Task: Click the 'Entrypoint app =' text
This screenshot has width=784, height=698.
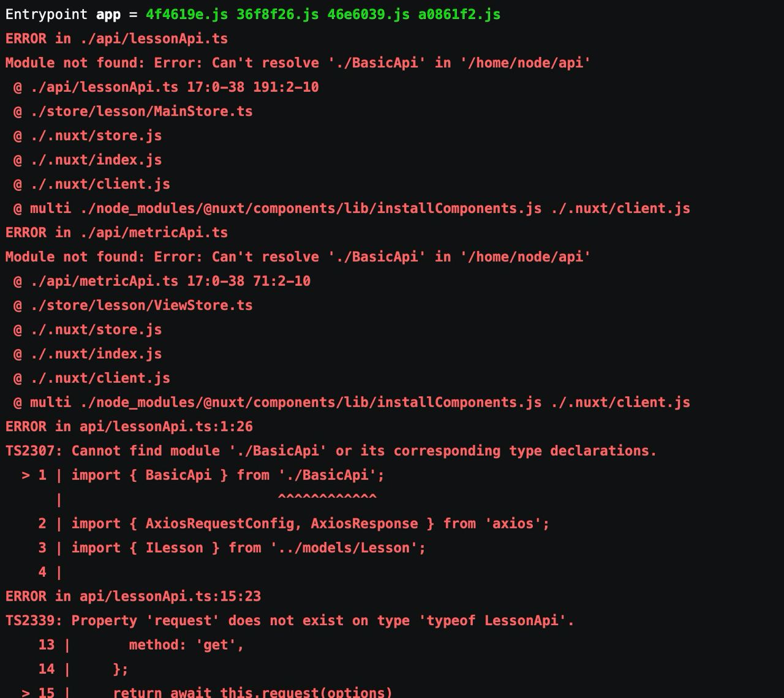Action: (x=71, y=14)
